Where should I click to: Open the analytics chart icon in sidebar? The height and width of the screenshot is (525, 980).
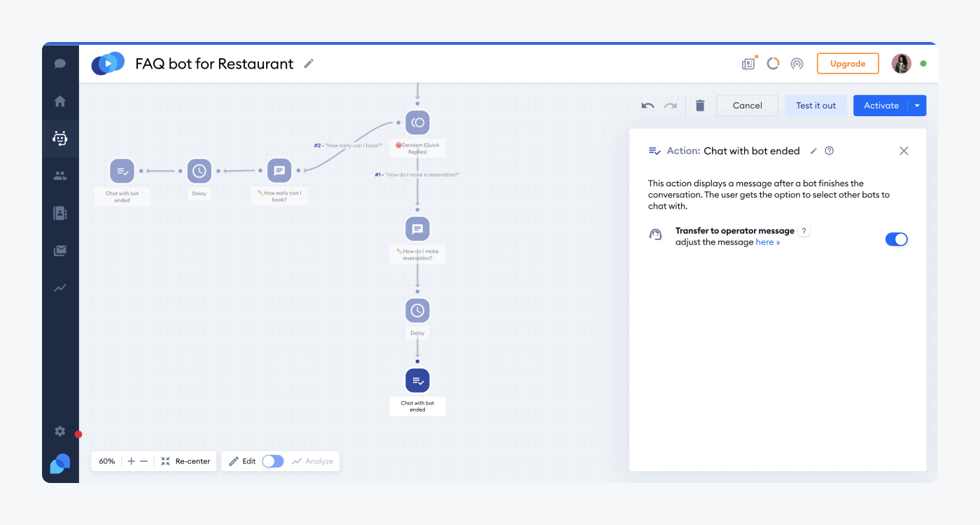pos(60,288)
